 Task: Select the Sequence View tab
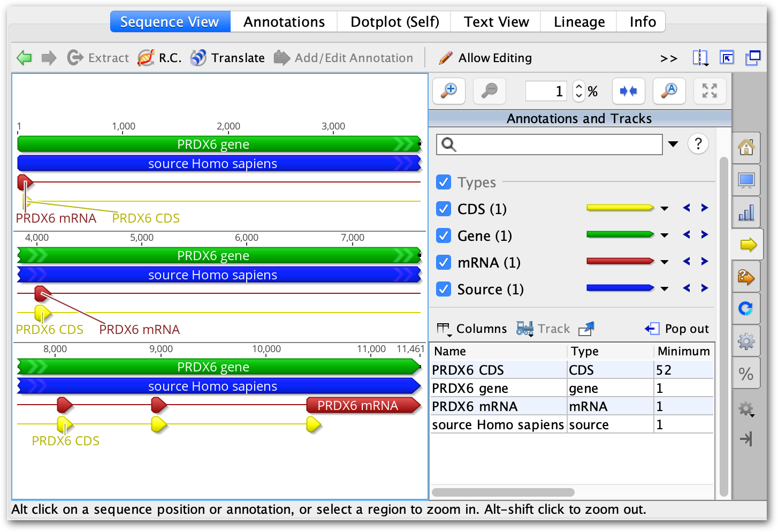(170, 22)
